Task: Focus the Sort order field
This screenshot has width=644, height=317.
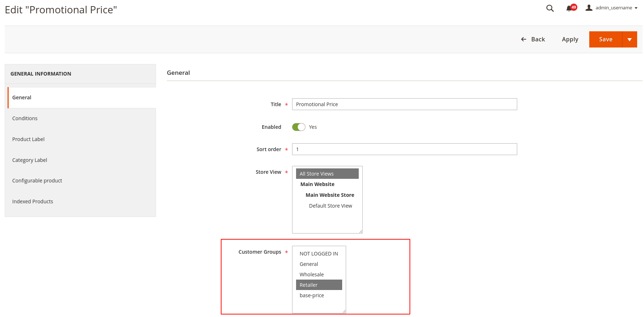Action: point(404,149)
